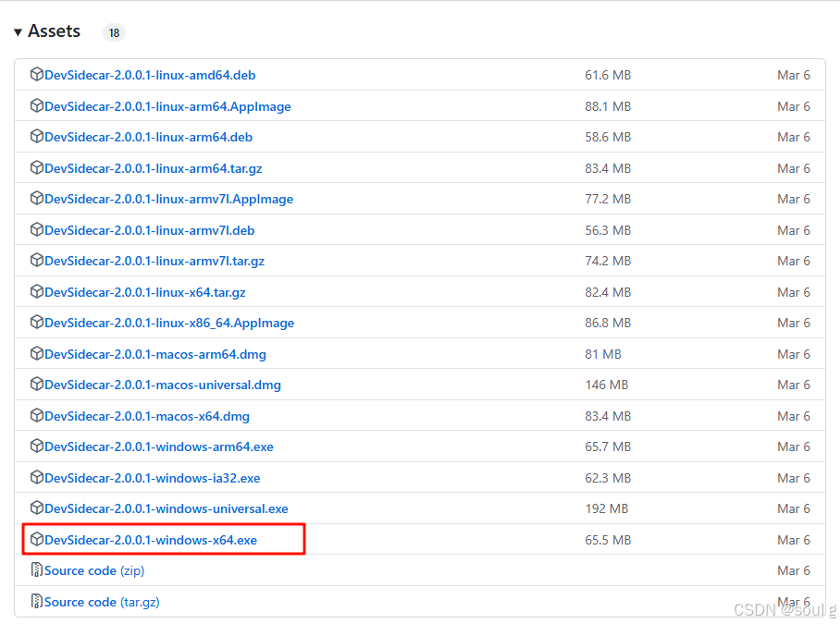
Task: Click the 61.6 MB size value
Action: point(608,75)
